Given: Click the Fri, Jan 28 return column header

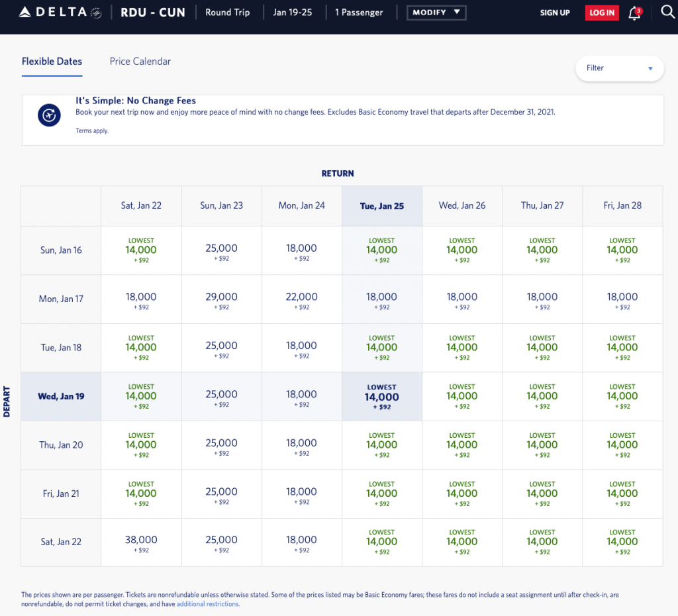Looking at the screenshot, I should [622, 206].
